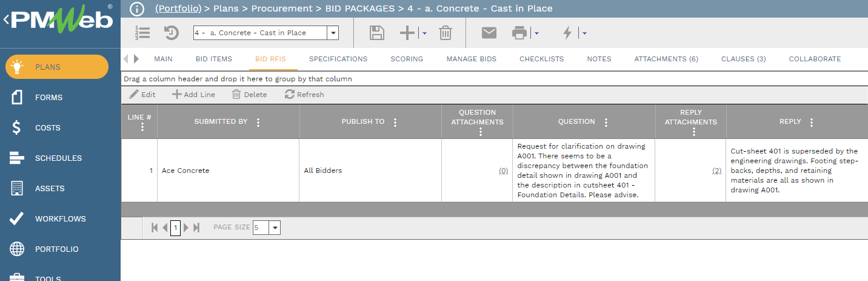Open the Manage Bids tab
The width and height of the screenshot is (868, 281).
(472, 59)
